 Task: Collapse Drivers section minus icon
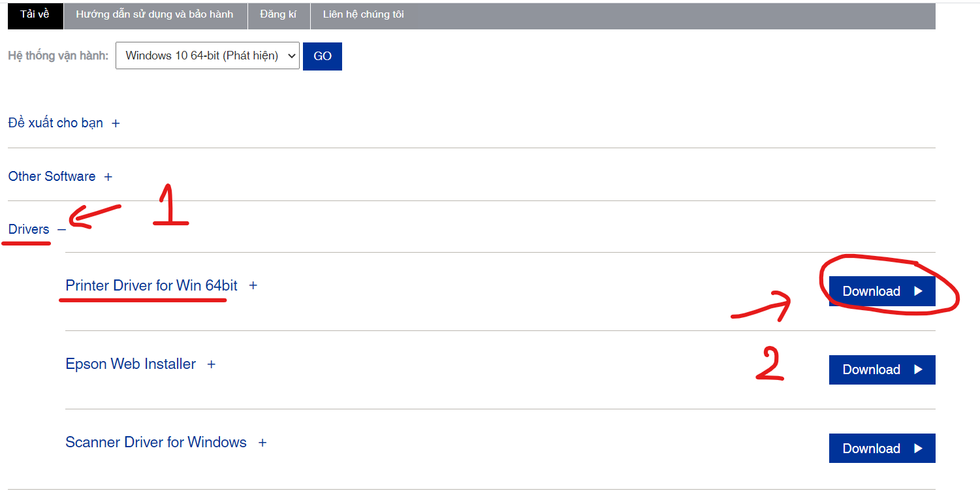tap(61, 230)
